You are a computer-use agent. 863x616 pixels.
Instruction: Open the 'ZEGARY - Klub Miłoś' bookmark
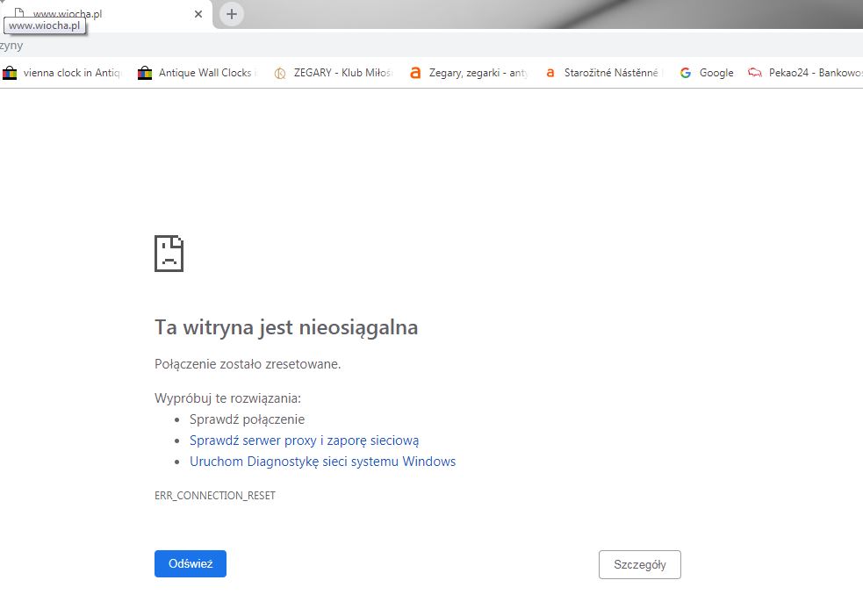click(333, 73)
